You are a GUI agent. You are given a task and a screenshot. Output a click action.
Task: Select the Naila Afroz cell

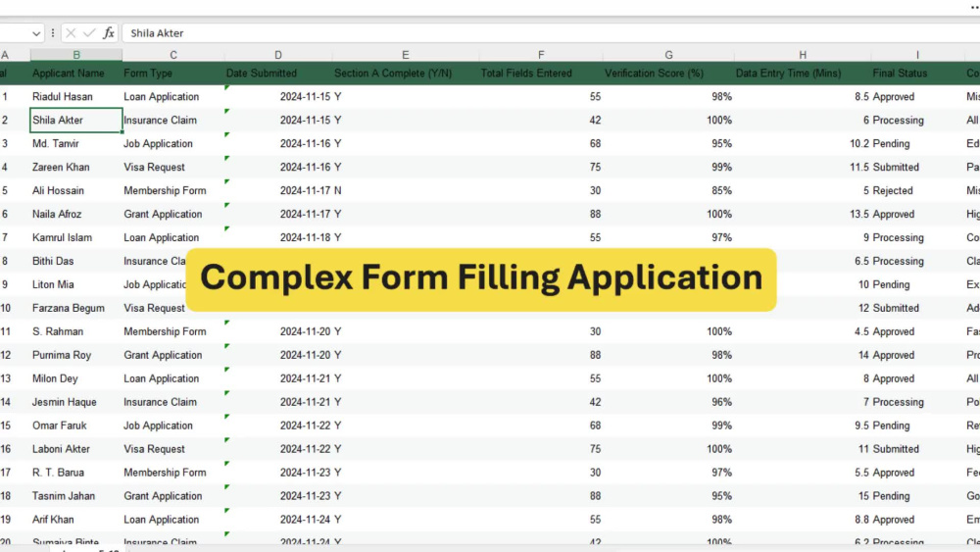click(x=76, y=214)
